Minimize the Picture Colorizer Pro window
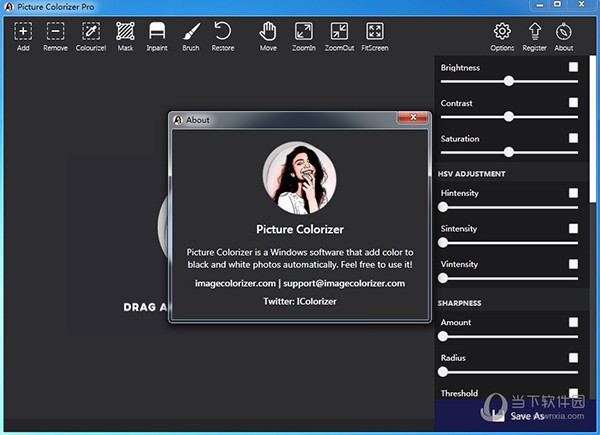Image resolution: width=600 pixels, height=435 pixels. point(540,5)
